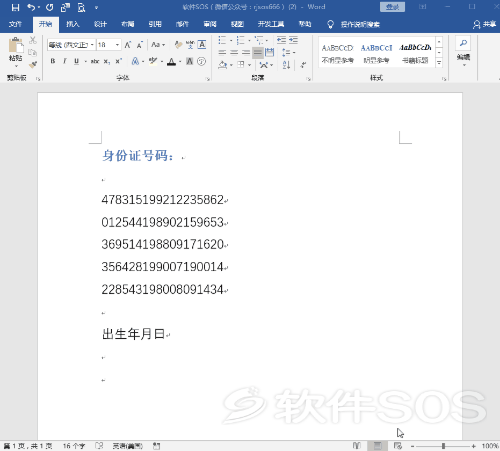The width and height of the screenshot is (500, 451).
Task: Click the bullet list icon
Action: (x=222, y=41)
